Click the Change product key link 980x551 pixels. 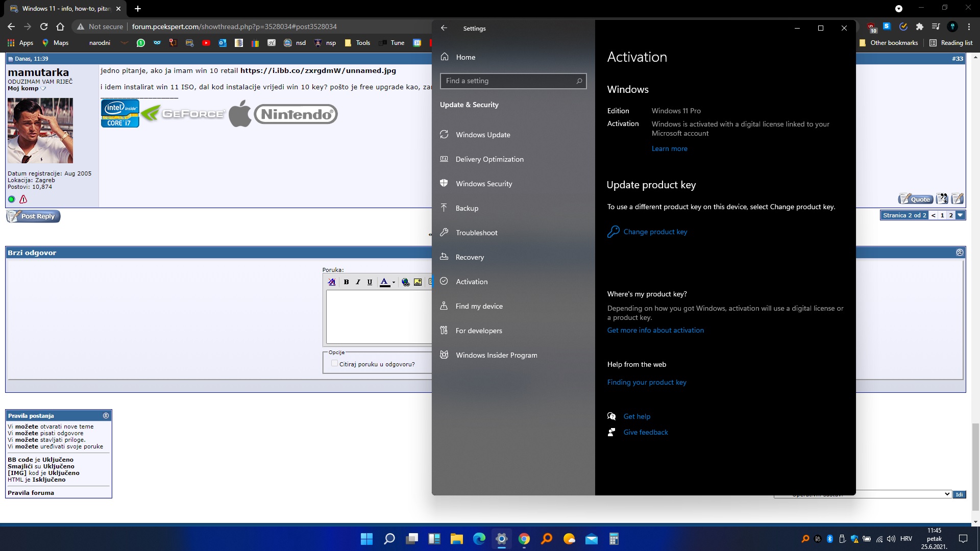point(655,232)
